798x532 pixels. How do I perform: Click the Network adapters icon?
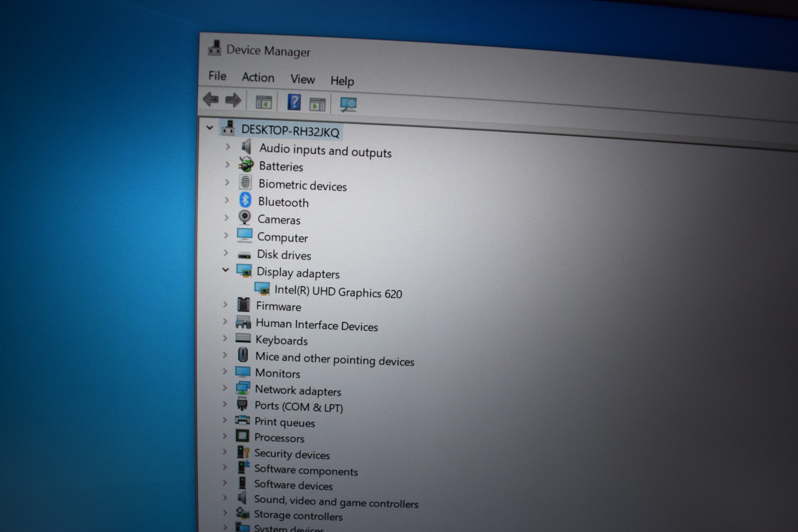pyautogui.click(x=243, y=388)
